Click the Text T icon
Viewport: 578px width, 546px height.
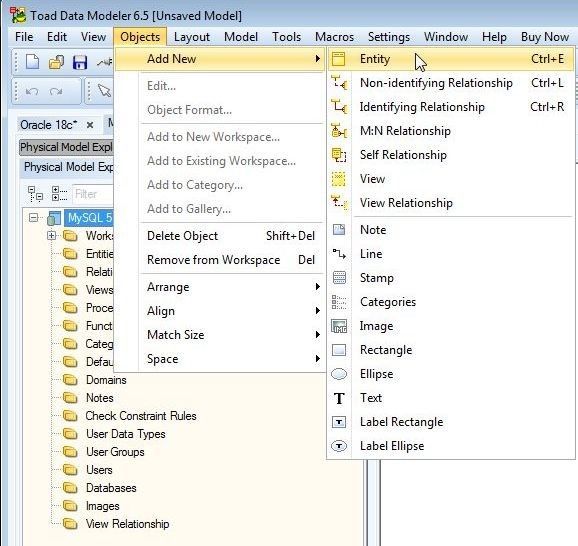339,398
